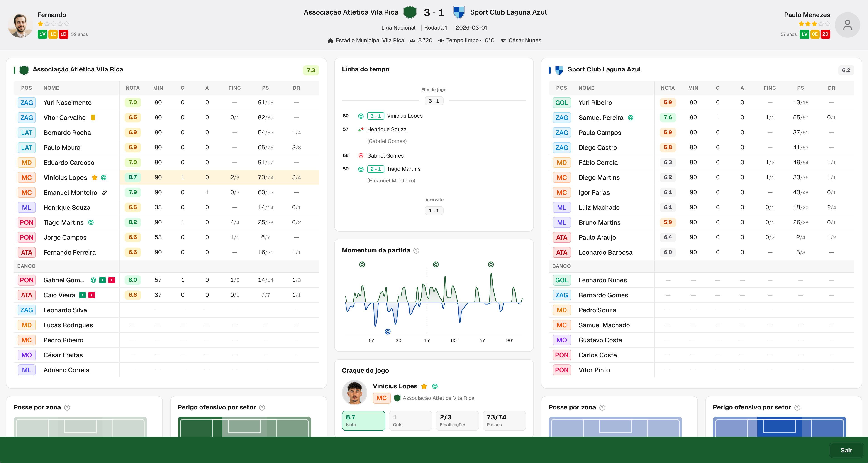
Task: Click the help icon beside left Posse por zona
Action: coord(67,408)
